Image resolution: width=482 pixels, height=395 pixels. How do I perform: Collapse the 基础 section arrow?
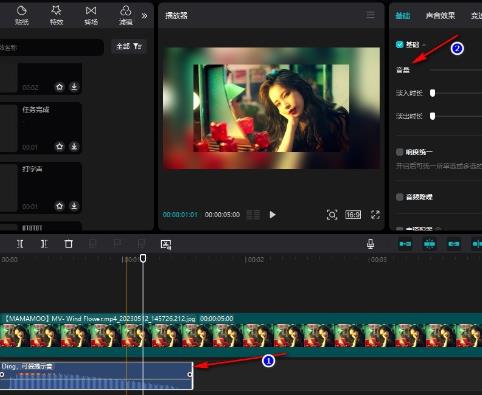point(424,45)
